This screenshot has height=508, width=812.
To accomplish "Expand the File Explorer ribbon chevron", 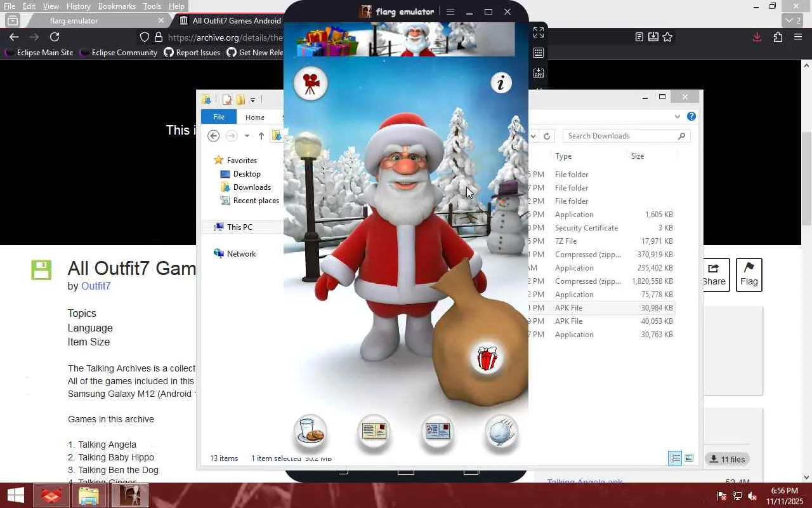I will [x=678, y=117].
